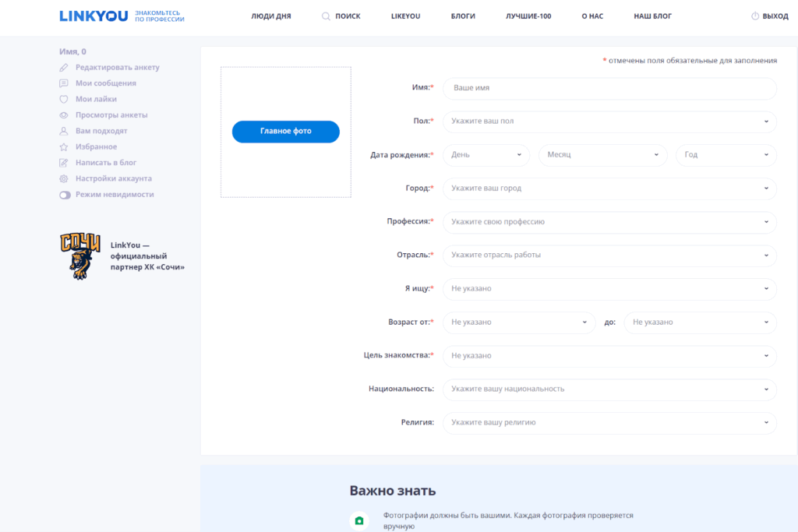Open ЛЮДИ ДНЯ in top navigation
The width and height of the screenshot is (798, 532).
tap(271, 16)
